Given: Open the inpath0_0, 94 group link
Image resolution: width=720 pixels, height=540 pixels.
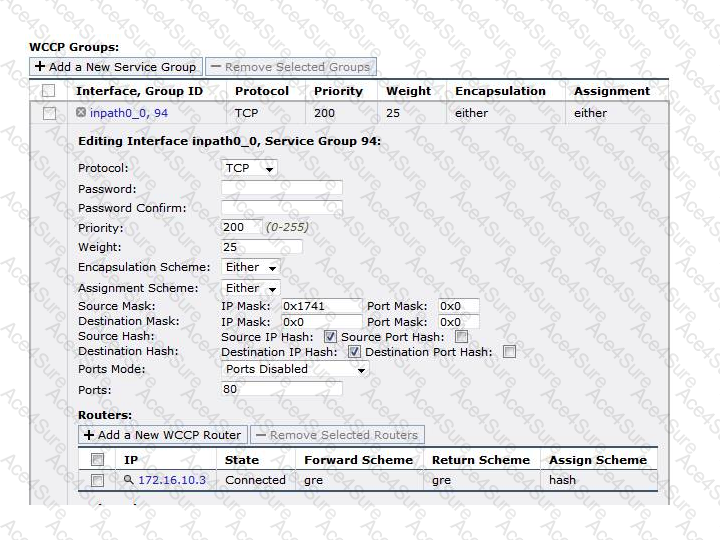Looking at the screenshot, I should coord(129,113).
